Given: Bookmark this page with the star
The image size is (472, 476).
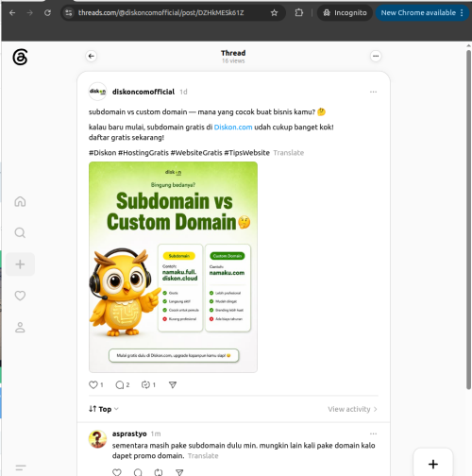Looking at the screenshot, I should click(274, 13).
